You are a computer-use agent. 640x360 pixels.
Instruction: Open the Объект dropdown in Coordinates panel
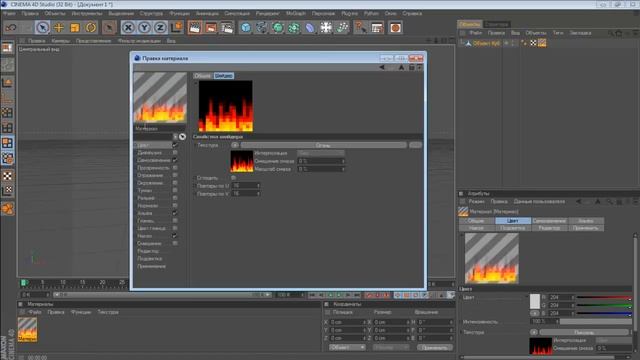[347, 347]
